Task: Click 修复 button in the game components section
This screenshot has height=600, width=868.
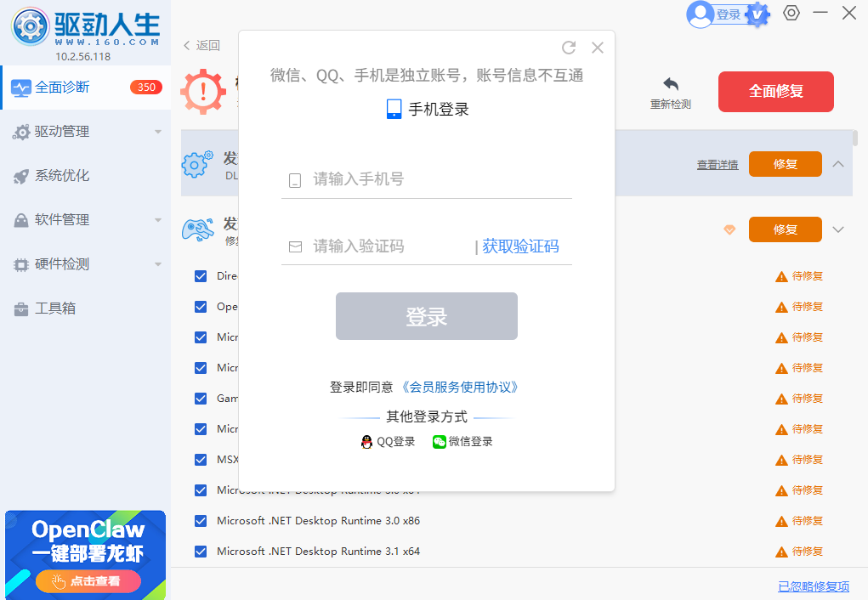Action: tap(785, 229)
